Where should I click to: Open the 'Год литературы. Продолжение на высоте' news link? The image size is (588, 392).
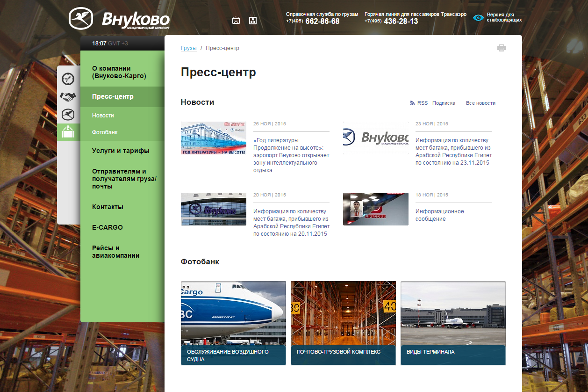pos(291,155)
